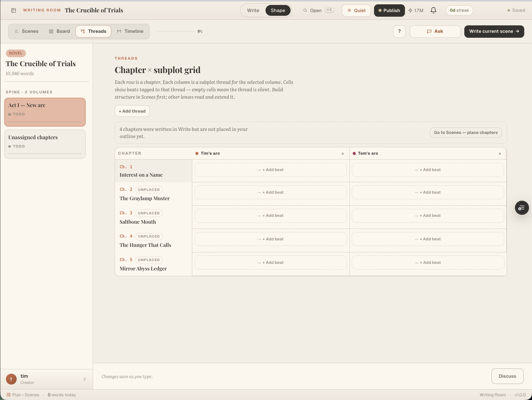Open the Timeline tab

(130, 31)
